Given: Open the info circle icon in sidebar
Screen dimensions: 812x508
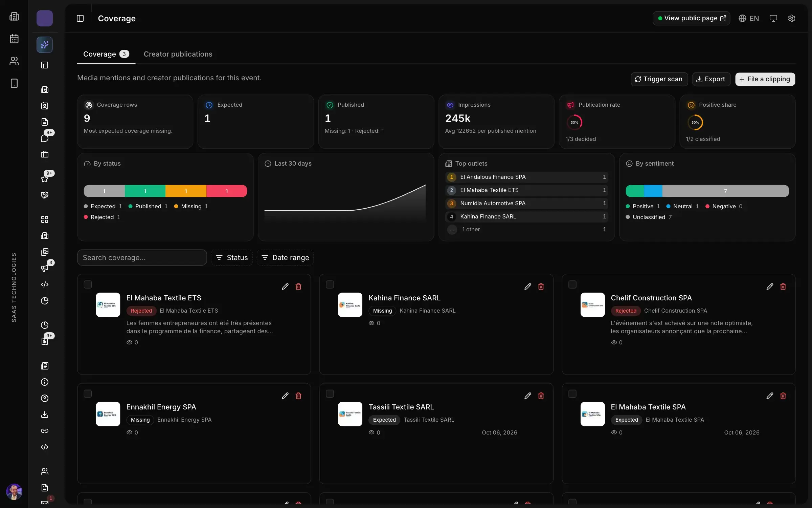Looking at the screenshot, I should click(x=45, y=382).
